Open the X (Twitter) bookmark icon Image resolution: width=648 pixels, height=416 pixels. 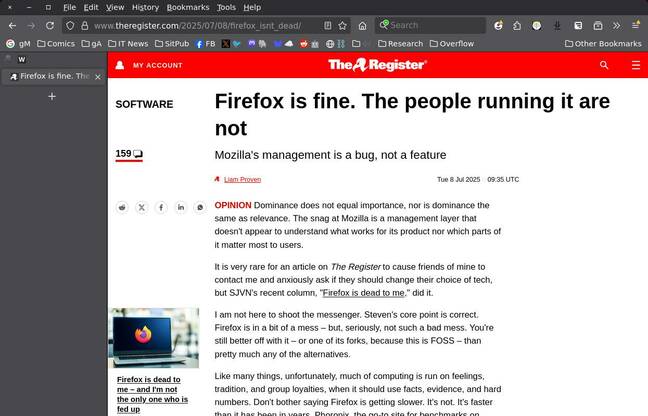pos(226,44)
